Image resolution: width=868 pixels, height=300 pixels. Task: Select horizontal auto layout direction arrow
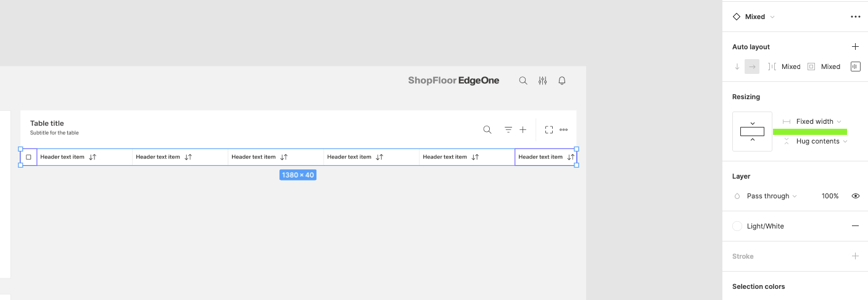tap(751, 67)
